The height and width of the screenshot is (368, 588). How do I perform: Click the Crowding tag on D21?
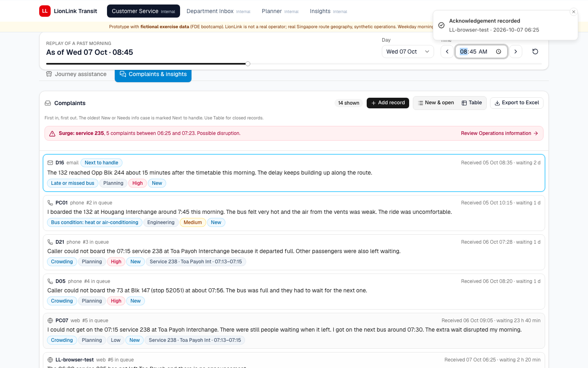click(x=62, y=262)
